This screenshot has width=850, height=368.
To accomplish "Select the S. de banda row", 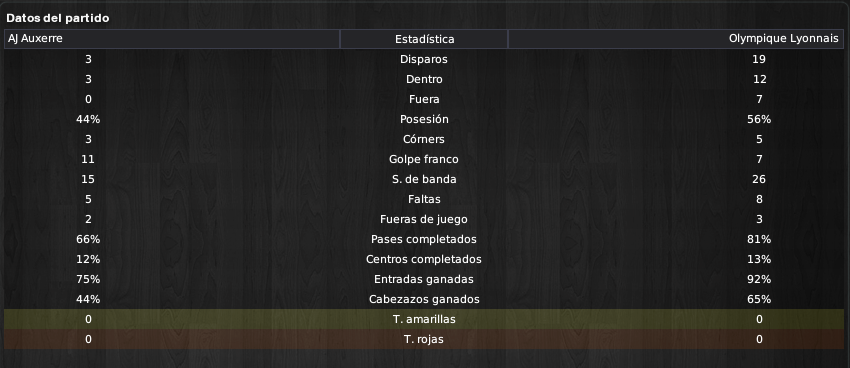I will [x=424, y=179].
